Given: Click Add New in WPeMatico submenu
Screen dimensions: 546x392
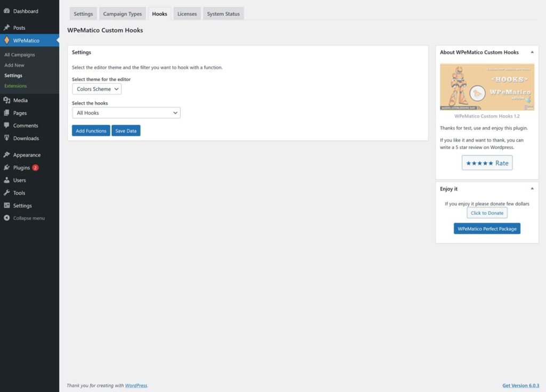Looking at the screenshot, I should click(14, 65).
